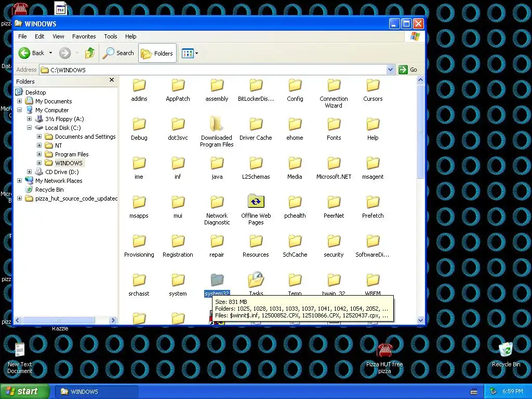Select the Config folder icon
Viewport: 532px width, 399px height.
[295, 86]
